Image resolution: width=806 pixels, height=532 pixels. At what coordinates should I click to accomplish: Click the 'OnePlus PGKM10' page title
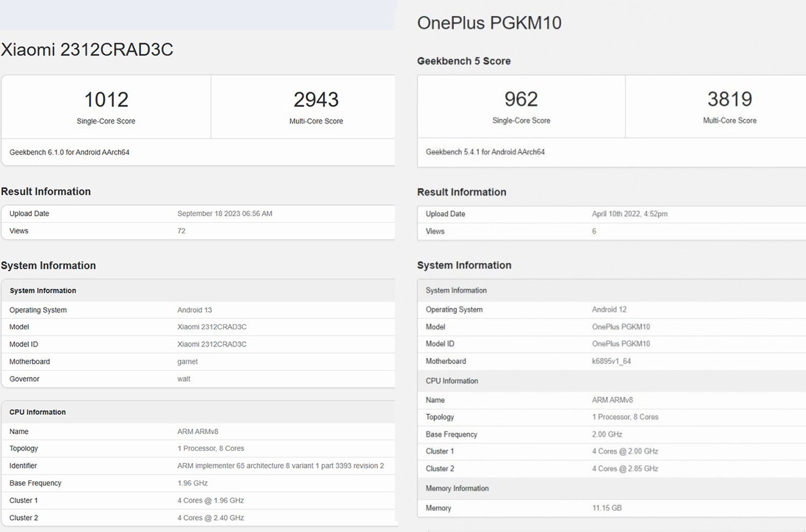pyautogui.click(x=489, y=23)
